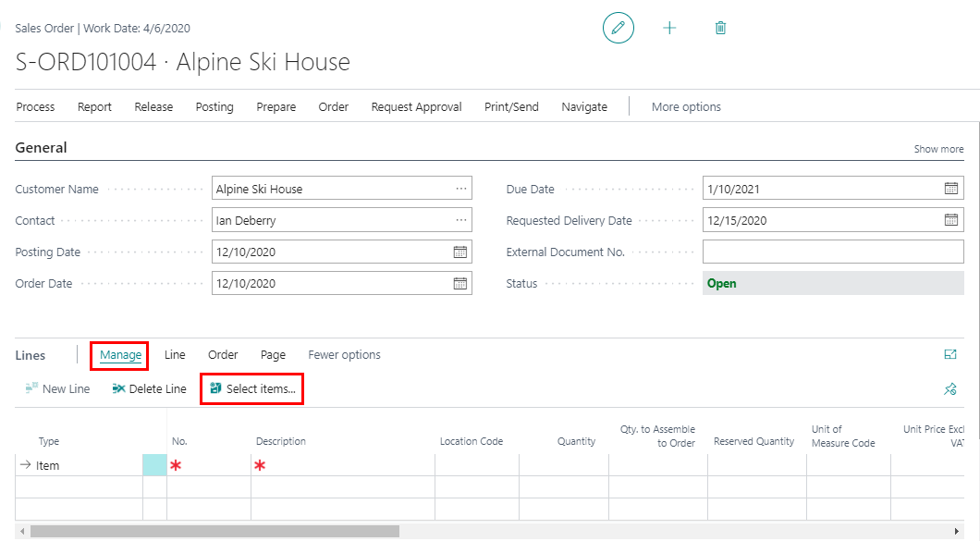
Task: Click the Type column header
Action: [49, 441]
